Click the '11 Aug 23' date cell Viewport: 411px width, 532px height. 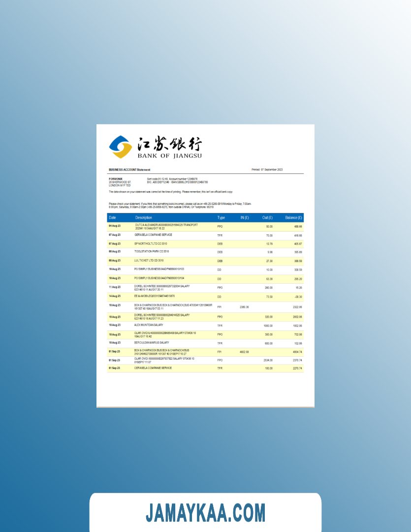coord(115,287)
